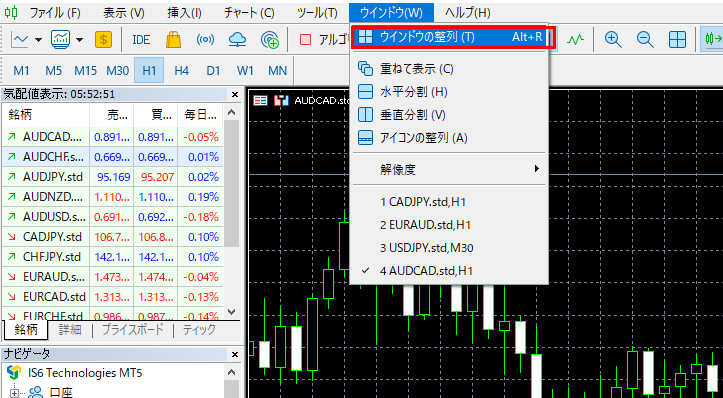Select the M15 timeframe
The image size is (723, 398).
[x=85, y=71]
